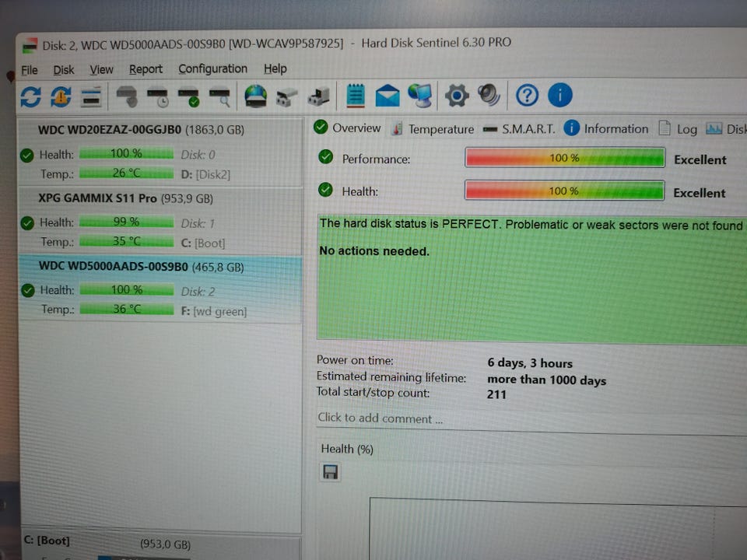Switch to the Overview tab
Image resolution: width=747 pixels, height=560 pixels.
click(x=347, y=128)
